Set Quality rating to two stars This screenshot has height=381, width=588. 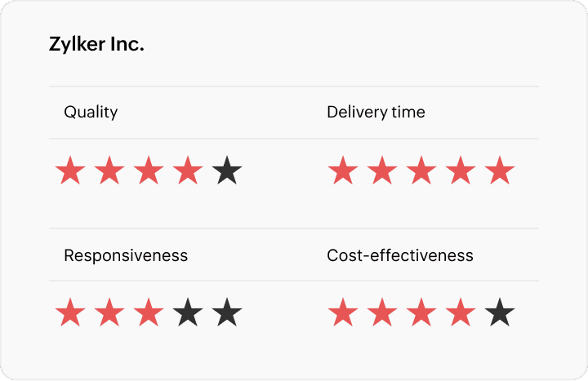pyautogui.click(x=109, y=172)
